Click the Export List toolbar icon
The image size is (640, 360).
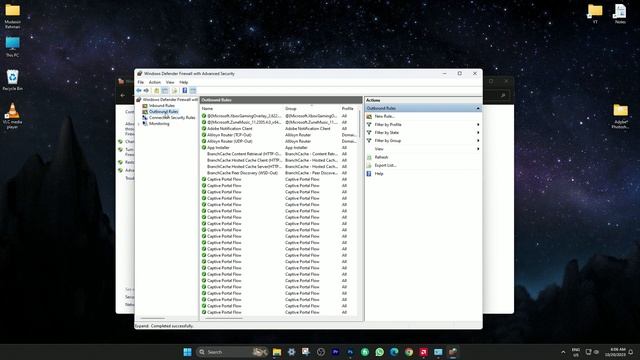tap(175, 91)
